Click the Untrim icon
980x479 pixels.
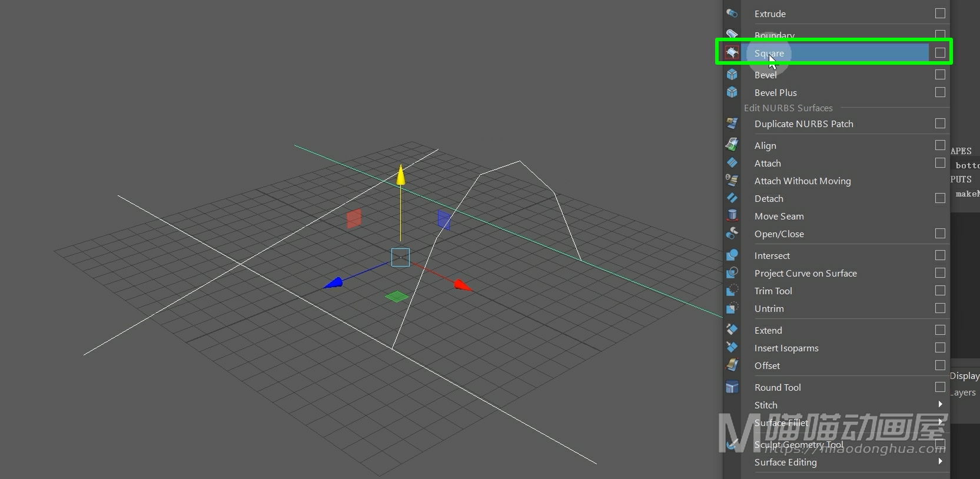[732, 308]
